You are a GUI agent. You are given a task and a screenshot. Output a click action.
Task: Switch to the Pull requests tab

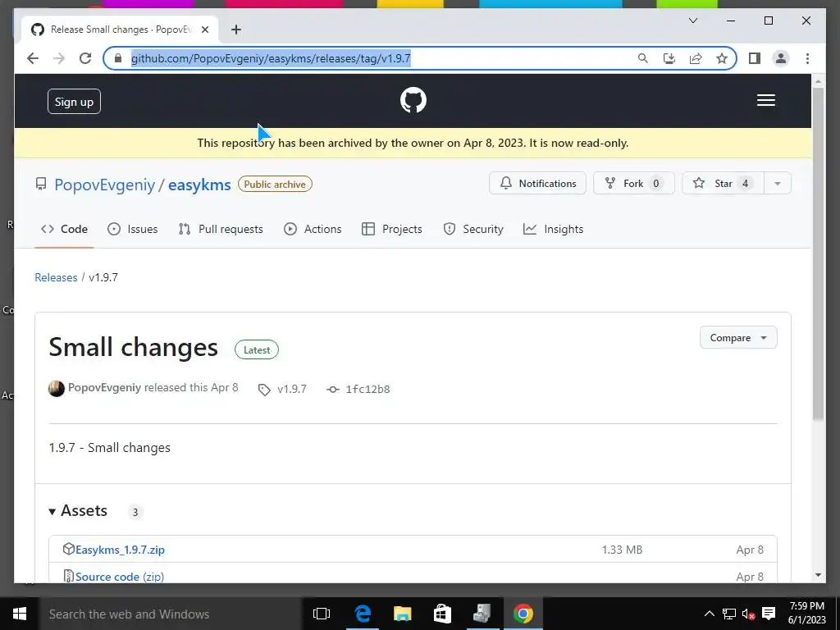pyautogui.click(x=221, y=230)
